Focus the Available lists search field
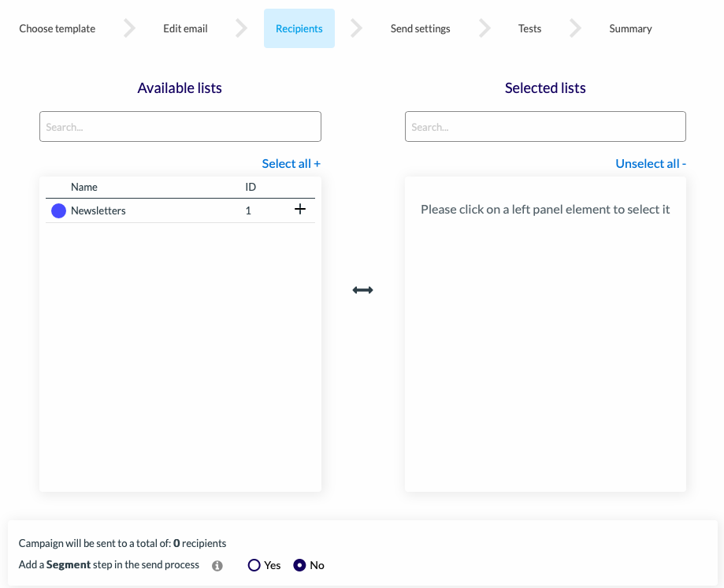Viewport: 724px width, 588px height. pos(180,127)
